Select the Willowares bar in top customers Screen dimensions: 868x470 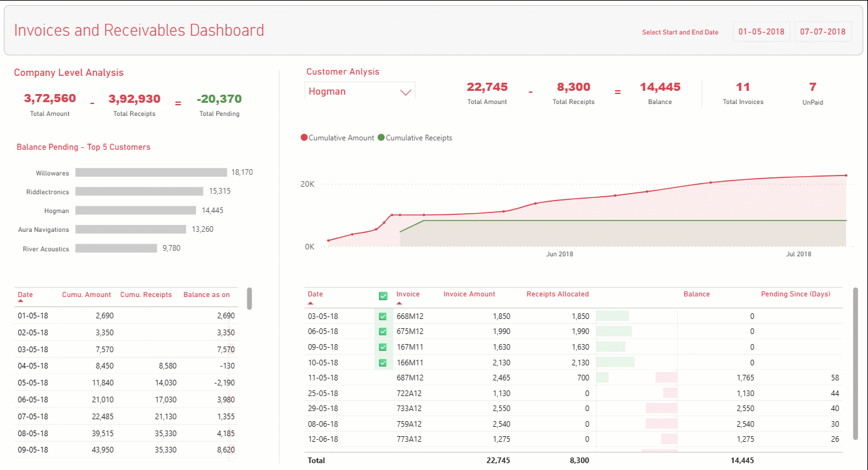pyautogui.click(x=151, y=172)
